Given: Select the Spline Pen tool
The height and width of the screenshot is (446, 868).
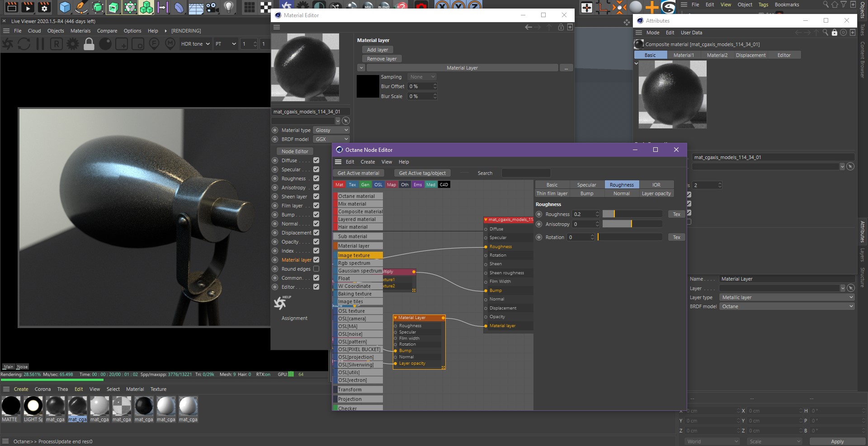Looking at the screenshot, I should point(81,7).
